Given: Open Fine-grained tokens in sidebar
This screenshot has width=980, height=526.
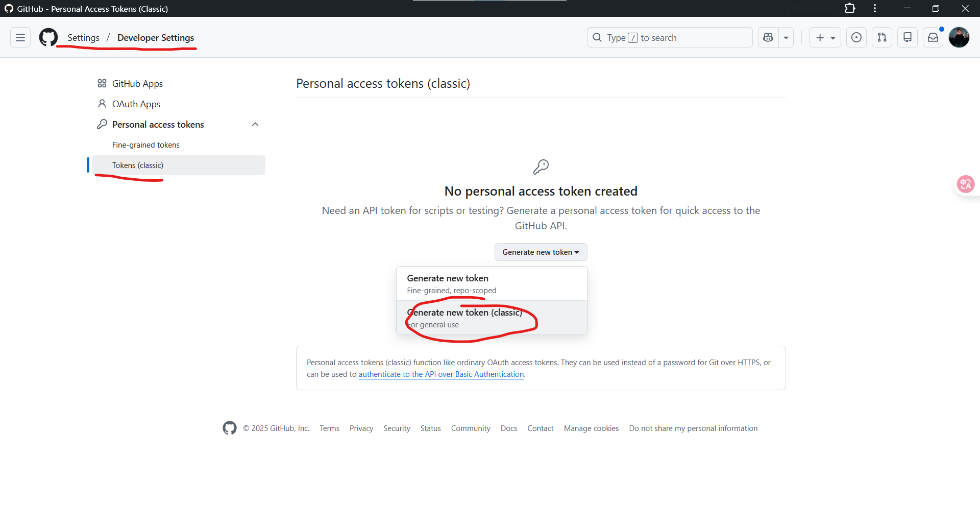Looking at the screenshot, I should 146,145.
